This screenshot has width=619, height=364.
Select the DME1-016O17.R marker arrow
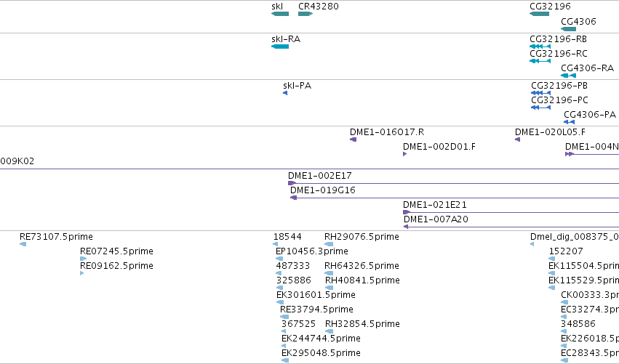pyautogui.click(x=354, y=139)
